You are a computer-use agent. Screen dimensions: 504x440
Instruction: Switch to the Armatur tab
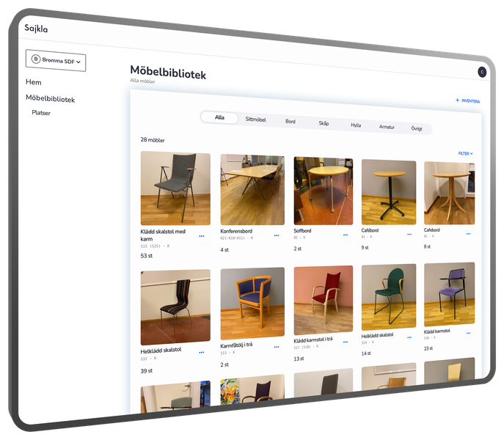tap(387, 127)
